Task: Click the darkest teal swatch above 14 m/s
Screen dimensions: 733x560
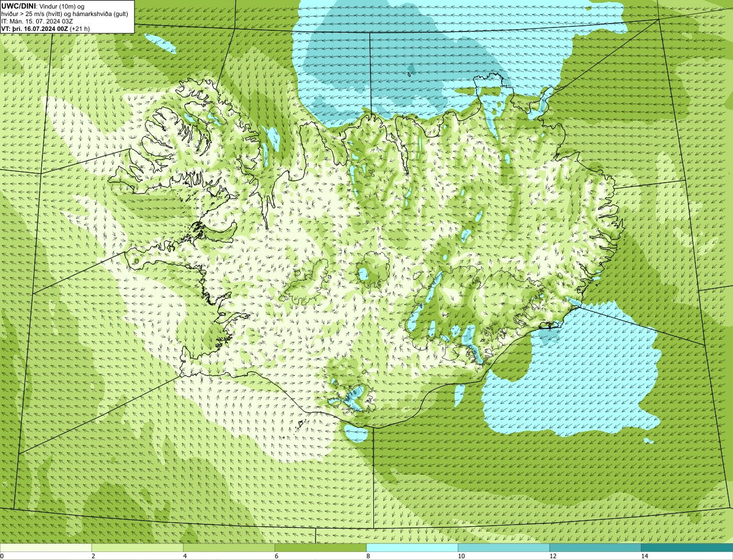Action: (687, 548)
